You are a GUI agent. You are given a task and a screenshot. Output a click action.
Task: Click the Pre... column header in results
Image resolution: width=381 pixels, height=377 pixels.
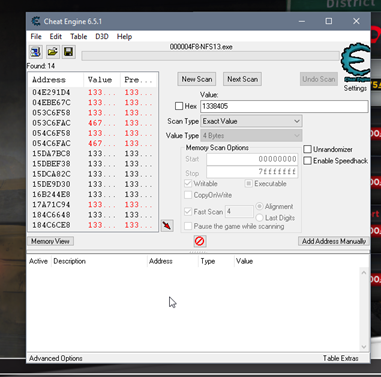click(x=138, y=80)
